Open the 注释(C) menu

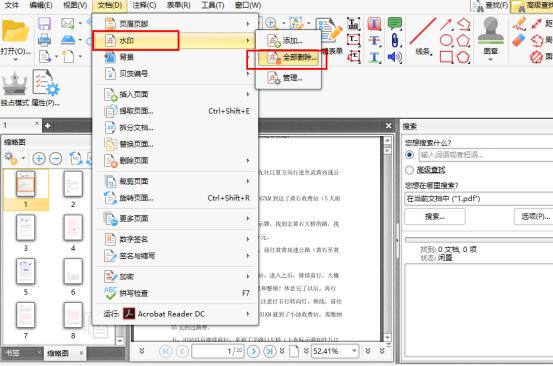[144, 5]
